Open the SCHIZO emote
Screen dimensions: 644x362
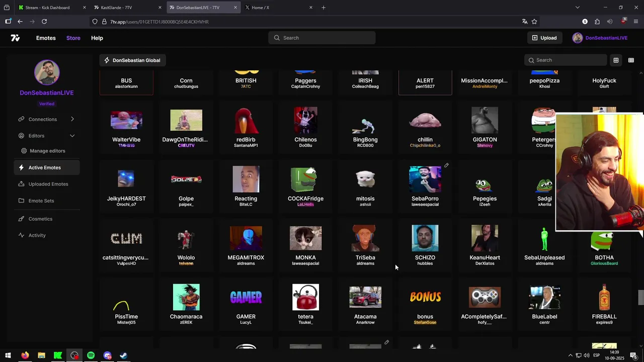425,245
